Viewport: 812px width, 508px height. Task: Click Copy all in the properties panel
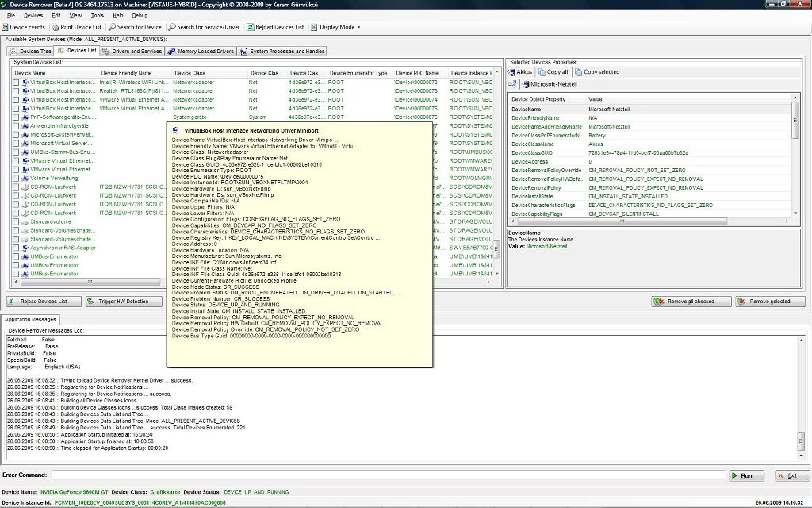(553, 72)
